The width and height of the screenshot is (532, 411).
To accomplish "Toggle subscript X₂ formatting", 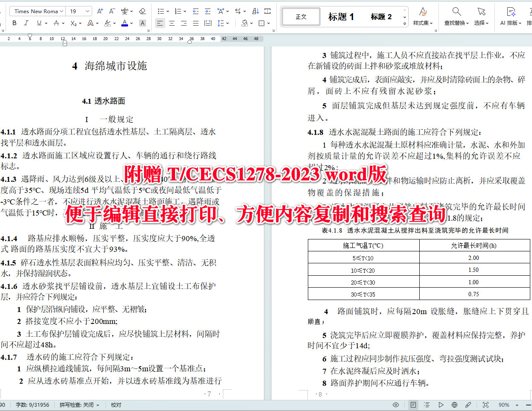I will [x=73, y=23].
